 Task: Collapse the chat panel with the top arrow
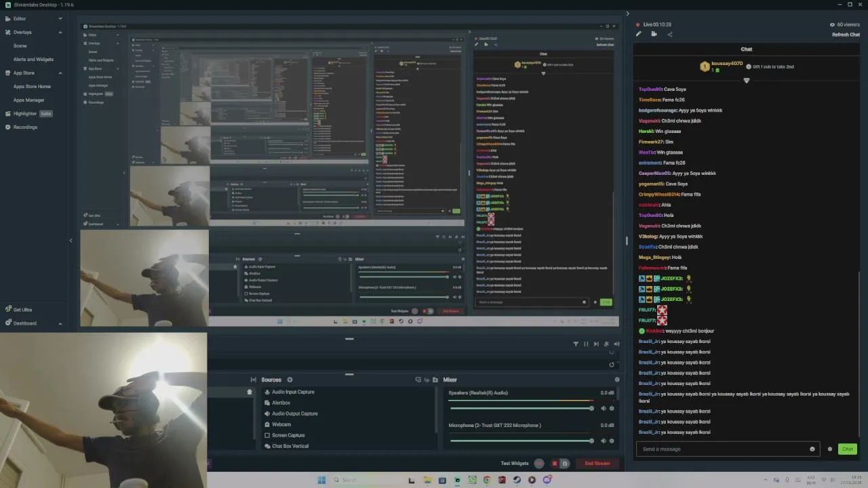(627, 14)
